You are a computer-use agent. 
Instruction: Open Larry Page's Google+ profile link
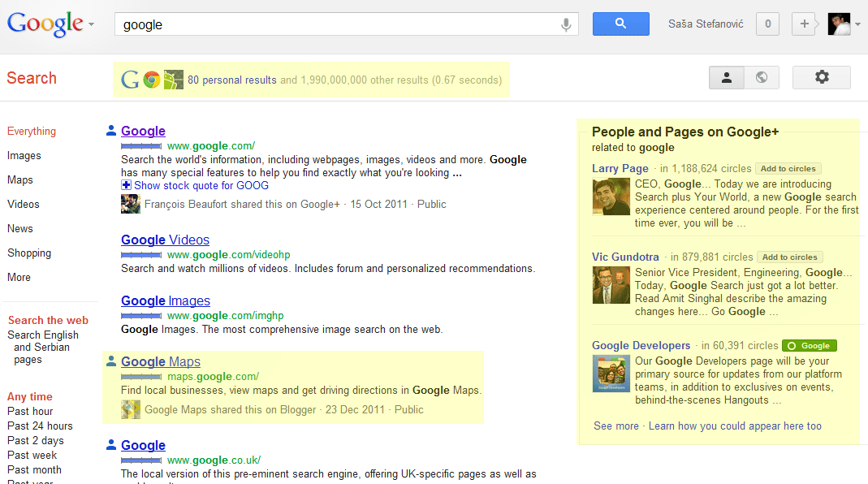click(620, 168)
